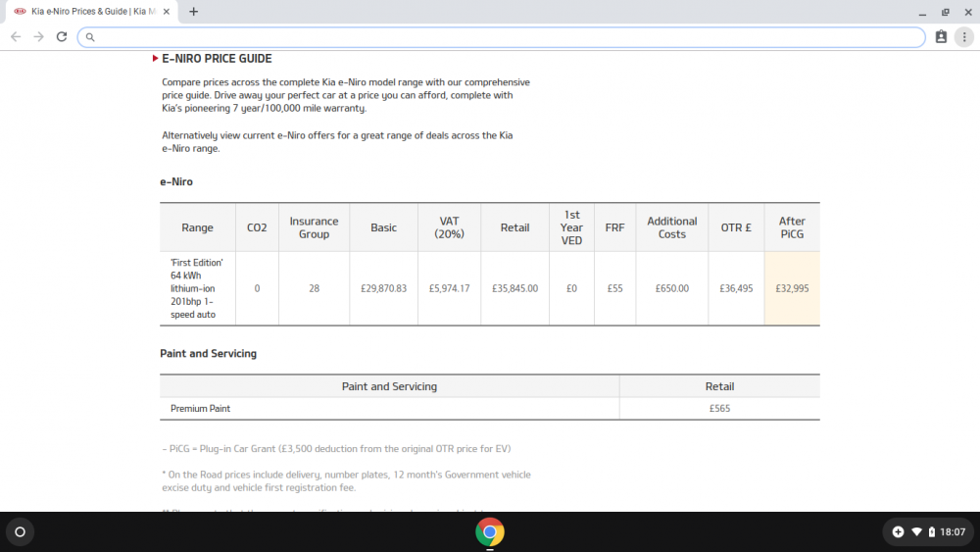Click the Range column header
The height and width of the screenshot is (552, 980).
tap(198, 227)
